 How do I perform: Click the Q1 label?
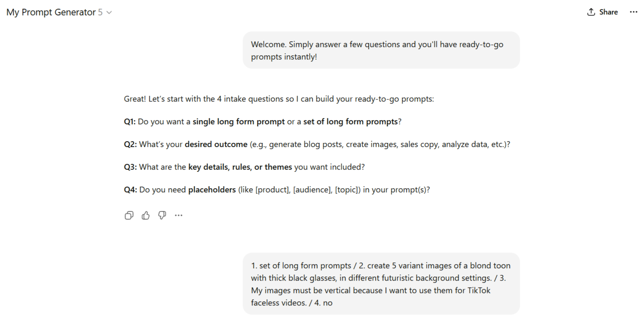[x=130, y=122]
